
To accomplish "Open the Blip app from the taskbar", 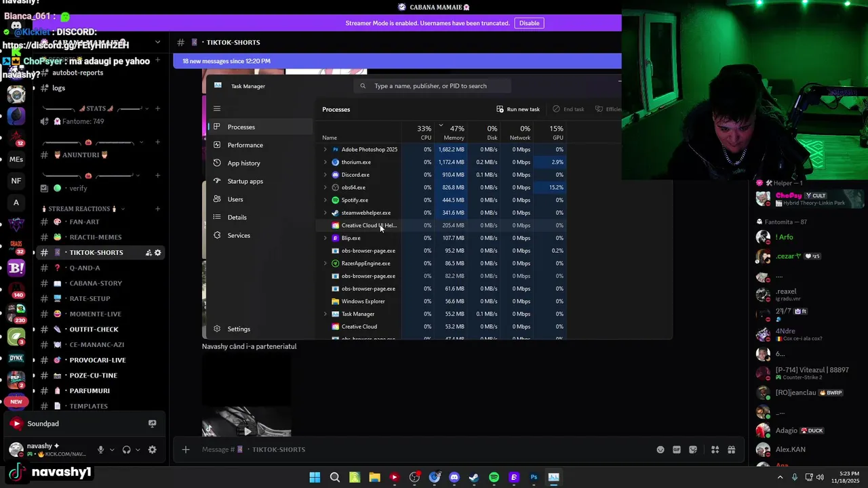I will 514,477.
